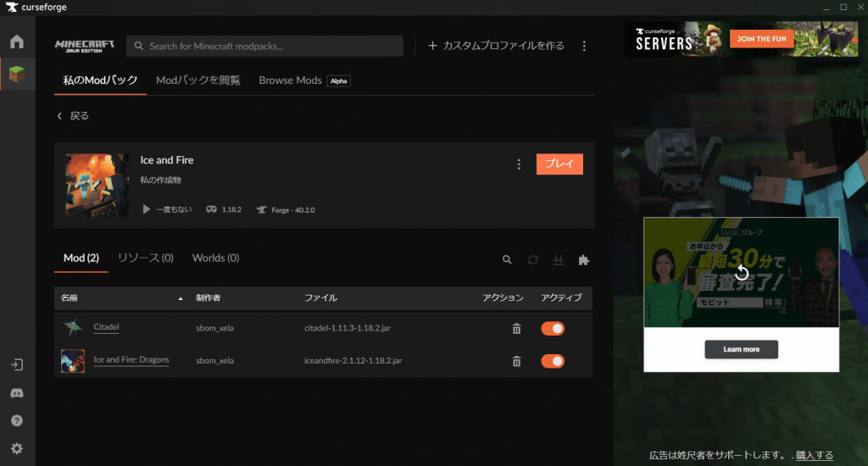Image resolution: width=868 pixels, height=466 pixels.
Task: Go back using the 戻る link
Action: click(73, 115)
